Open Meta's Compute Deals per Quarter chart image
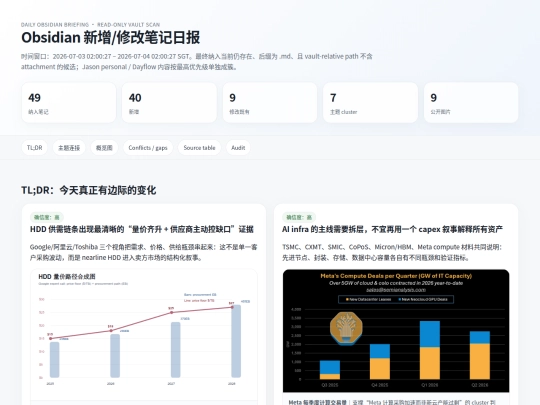The height and width of the screenshot is (405, 540). (396, 331)
